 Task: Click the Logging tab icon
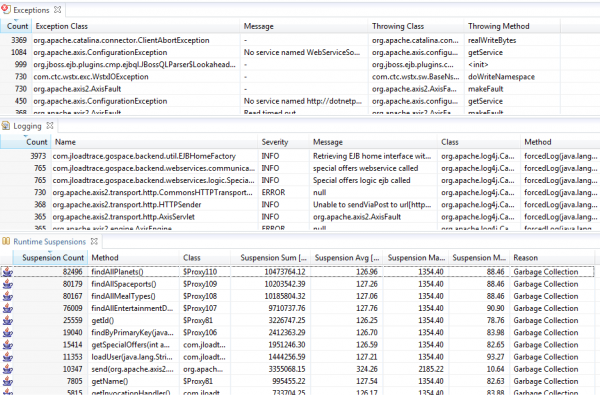click(6, 125)
